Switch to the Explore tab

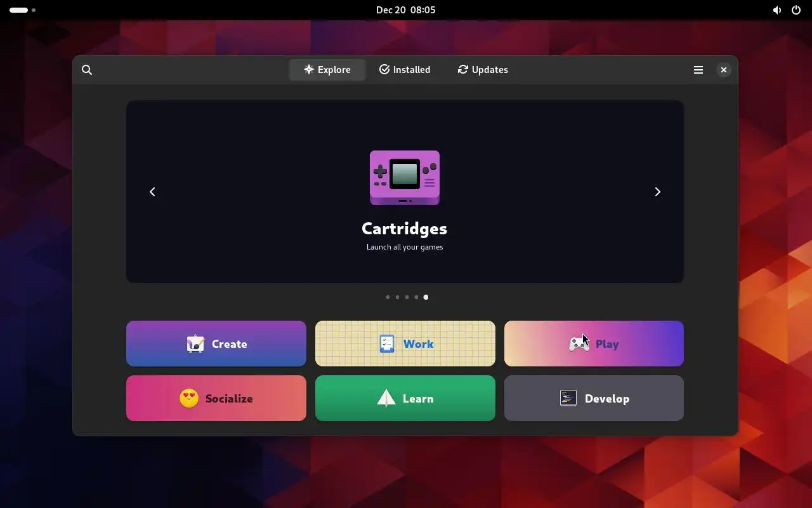(x=327, y=70)
